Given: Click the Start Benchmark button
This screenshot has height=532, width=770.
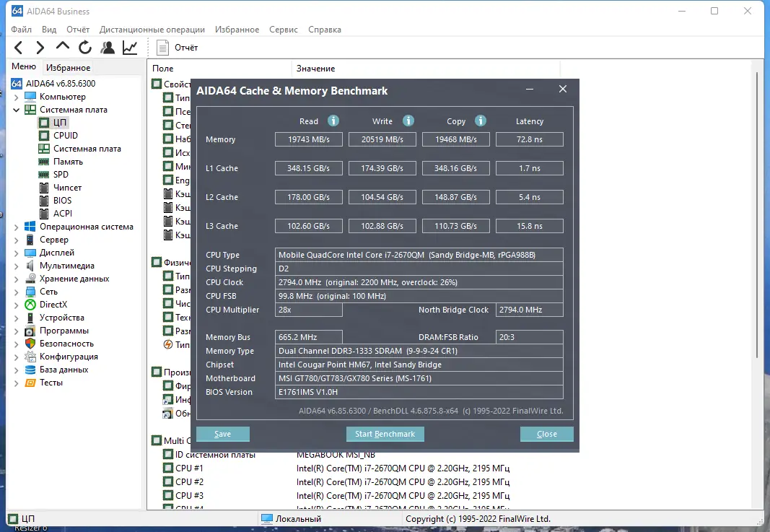Looking at the screenshot, I should tap(385, 434).
